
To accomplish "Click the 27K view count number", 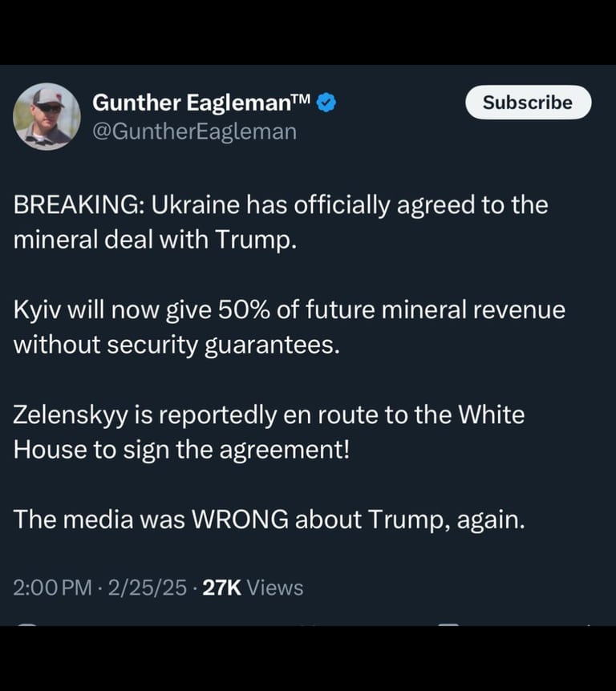I will click(221, 588).
